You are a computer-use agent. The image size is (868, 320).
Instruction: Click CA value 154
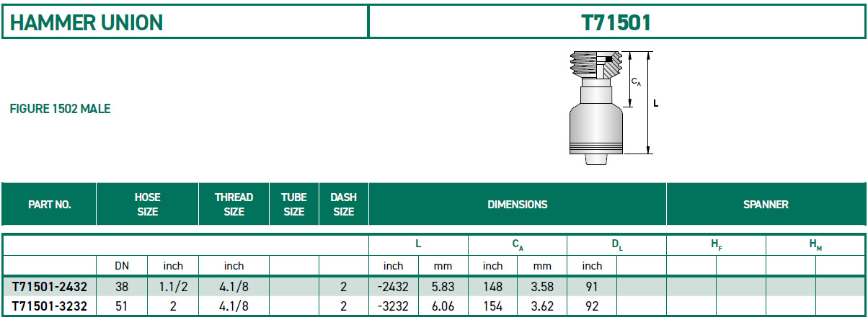(492, 306)
